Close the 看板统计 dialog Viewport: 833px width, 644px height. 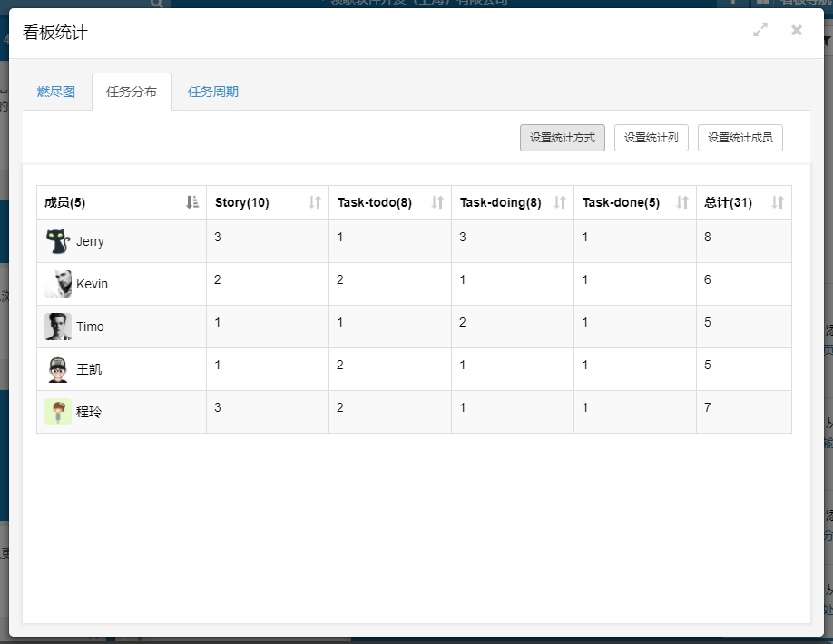click(x=797, y=30)
